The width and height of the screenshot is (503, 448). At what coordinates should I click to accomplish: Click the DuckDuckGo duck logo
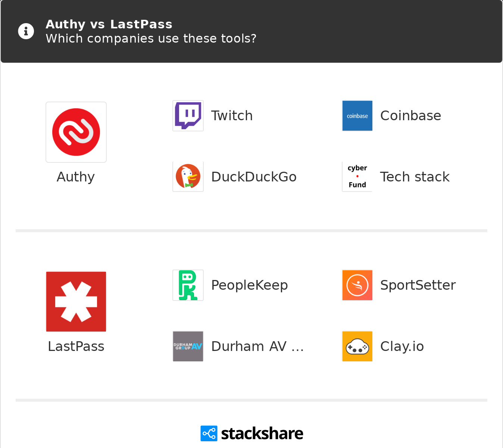188,177
